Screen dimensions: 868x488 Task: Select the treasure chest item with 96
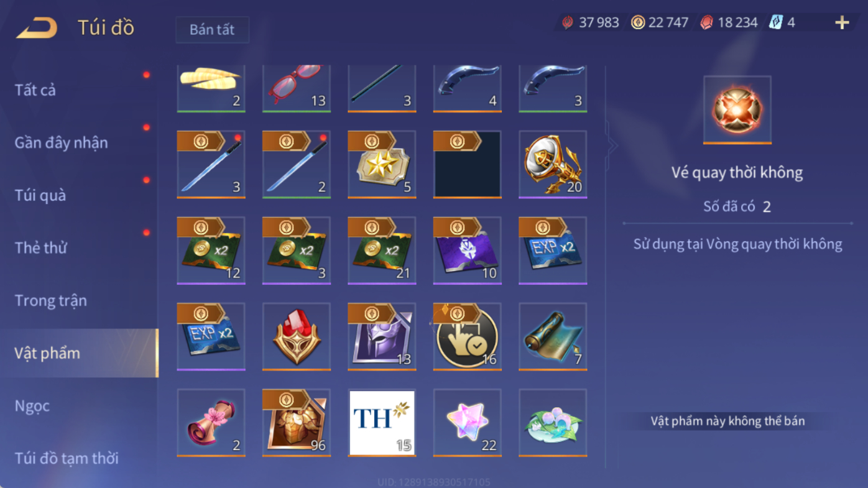click(297, 423)
